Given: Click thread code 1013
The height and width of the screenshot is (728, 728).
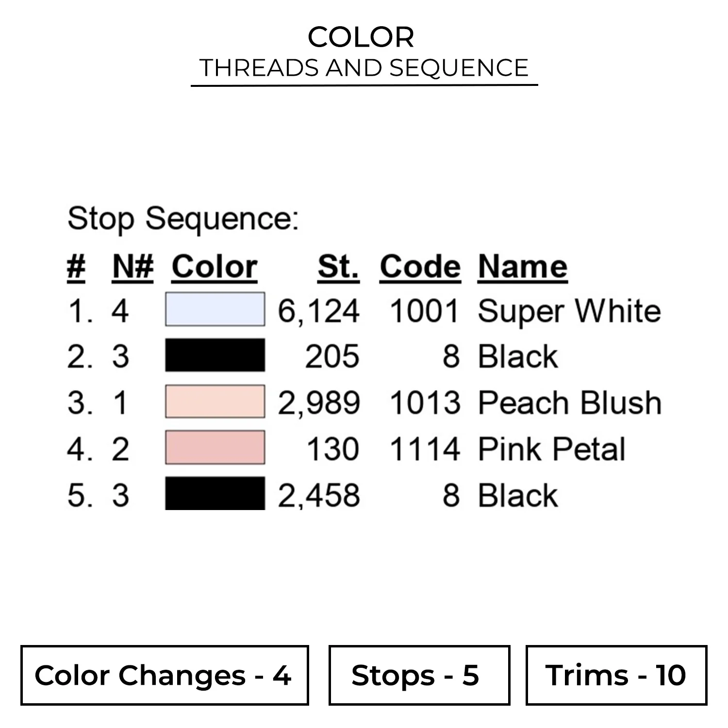Looking at the screenshot, I should coord(425,403).
